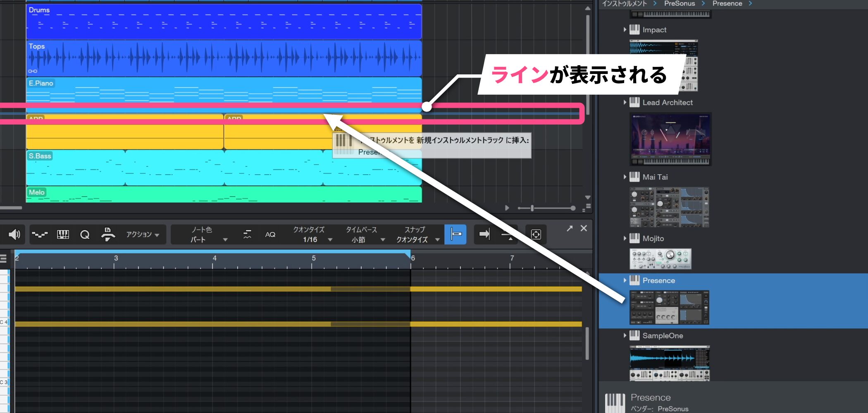The image size is (868, 413).
Task: Toggle the AQ auto-quantize button
Action: 270,235
